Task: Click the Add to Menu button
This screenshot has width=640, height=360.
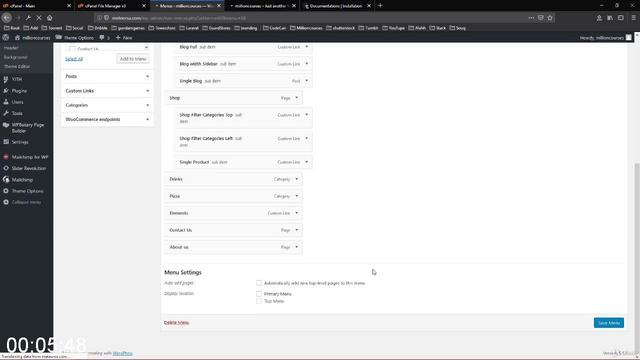Action: [133, 59]
